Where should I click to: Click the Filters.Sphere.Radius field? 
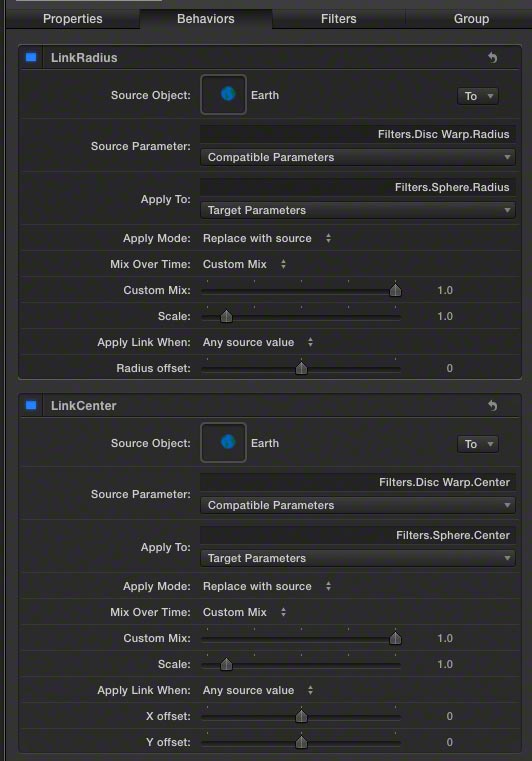click(358, 187)
